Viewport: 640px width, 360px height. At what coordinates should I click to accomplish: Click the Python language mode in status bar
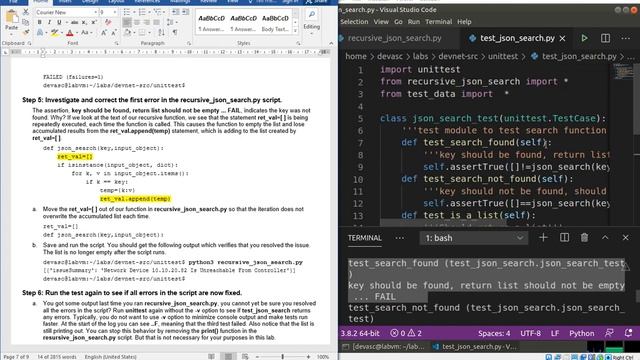tap(582, 333)
